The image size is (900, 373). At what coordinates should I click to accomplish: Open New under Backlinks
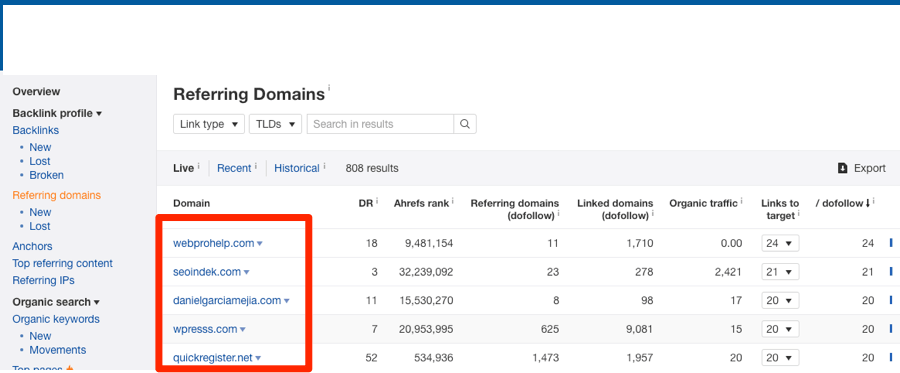40,147
